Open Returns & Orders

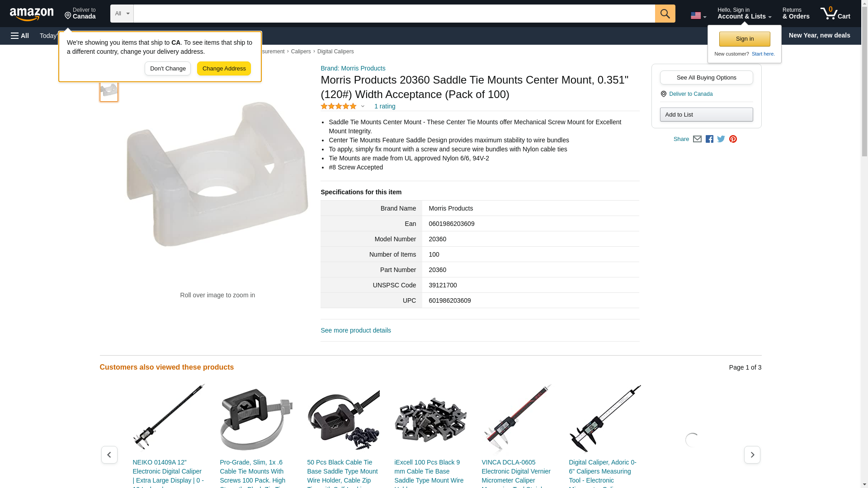pyautogui.click(x=796, y=14)
